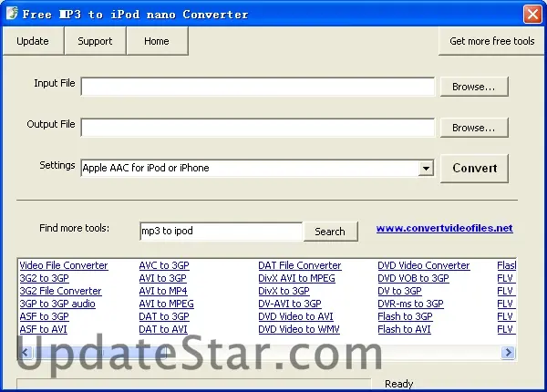Open the DivX AVI to MPEG link

tap(296, 278)
